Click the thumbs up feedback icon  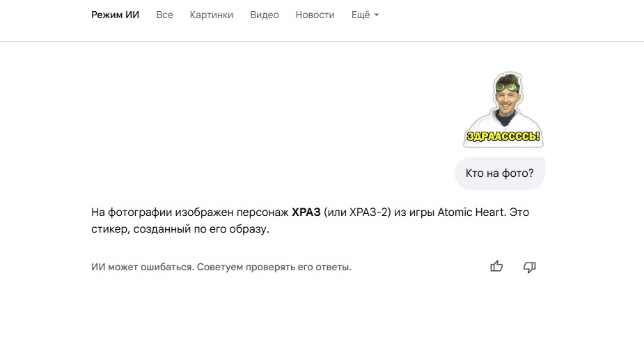point(496,266)
